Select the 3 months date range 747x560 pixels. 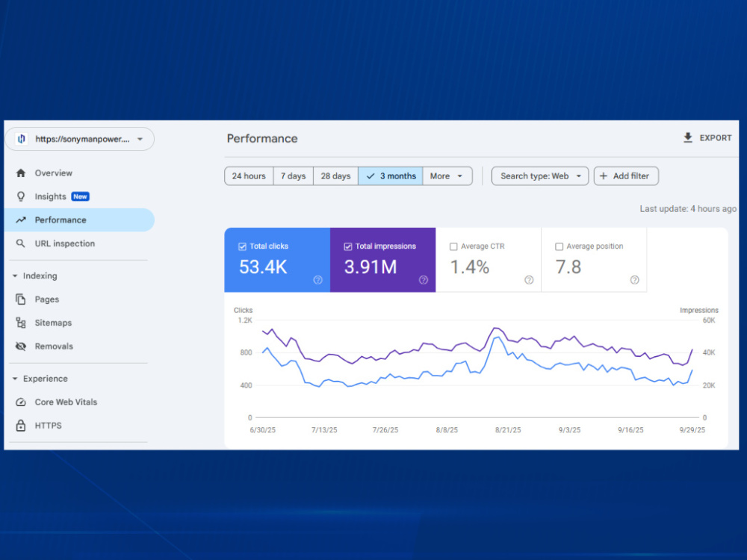[x=390, y=176]
